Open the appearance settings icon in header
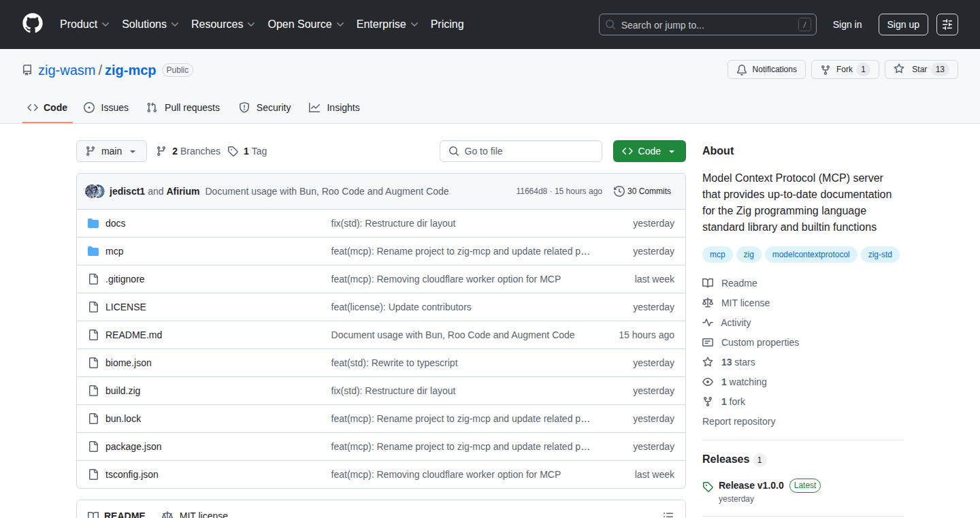 coord(947,25)
